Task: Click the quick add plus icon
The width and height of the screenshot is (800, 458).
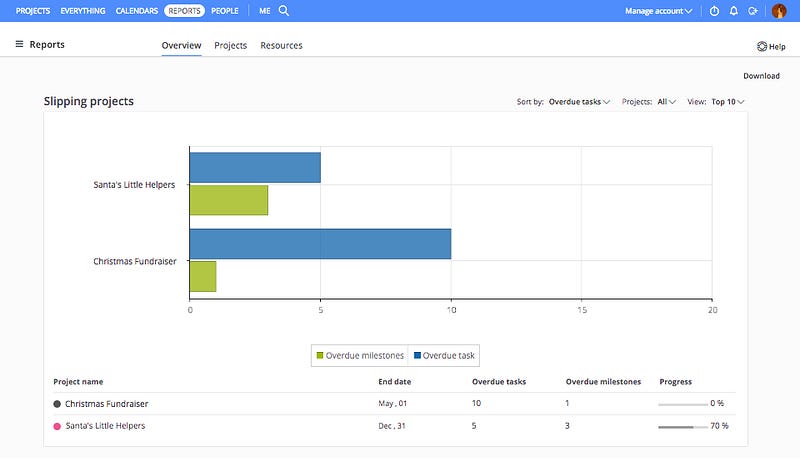Action: pos(753,11)
